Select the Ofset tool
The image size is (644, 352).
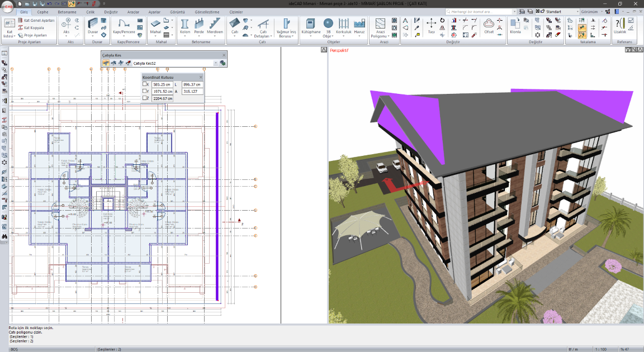489,25
